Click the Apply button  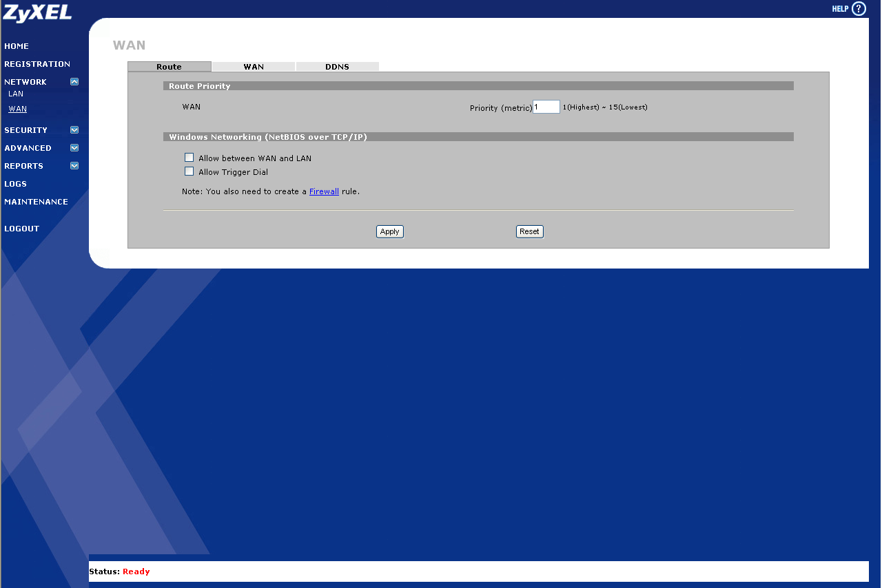coord(390,231)
